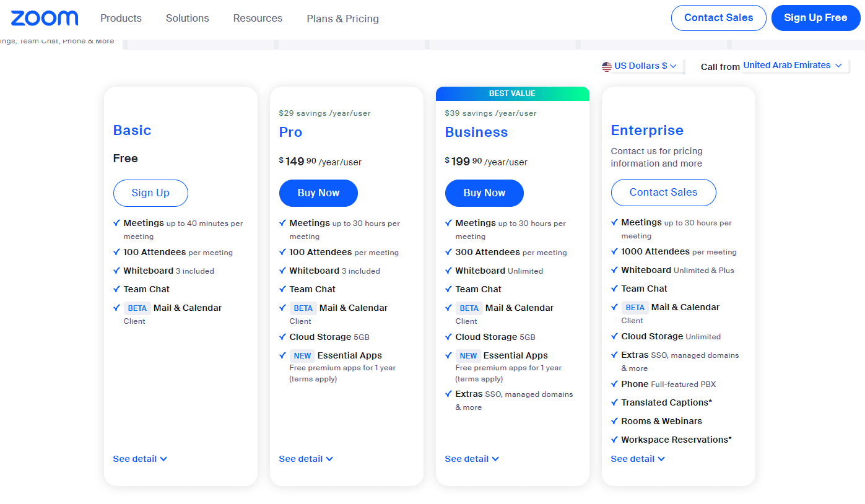Click Whiteboard Unlimited in Business plan
This screenshot has height=504, width=865.
tap(499, 271)
